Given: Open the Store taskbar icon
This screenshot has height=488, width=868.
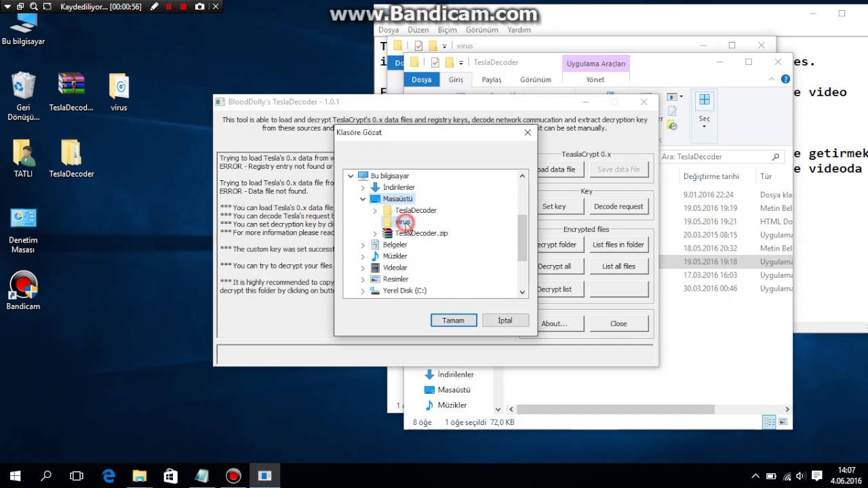Looking at the screenshot, I should 170,475.
